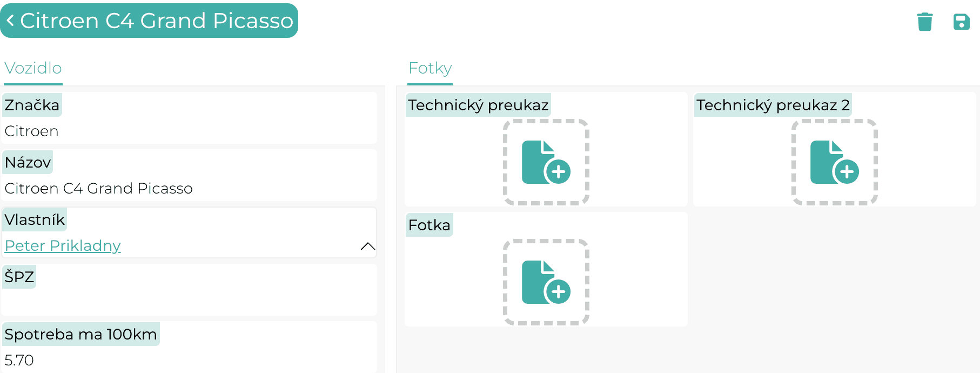Open the Vozidlo tab
980x373 pixels.
pyautogui.click(x=33, y=68)
